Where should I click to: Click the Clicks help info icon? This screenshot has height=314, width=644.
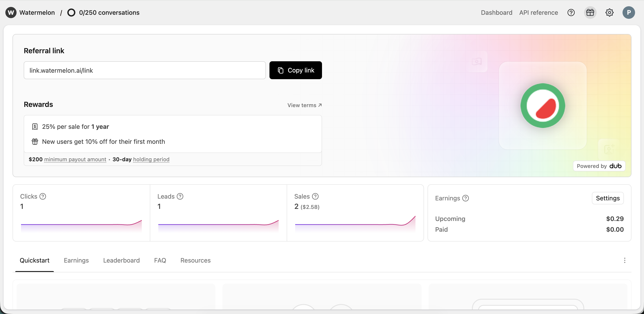[43, 197]
